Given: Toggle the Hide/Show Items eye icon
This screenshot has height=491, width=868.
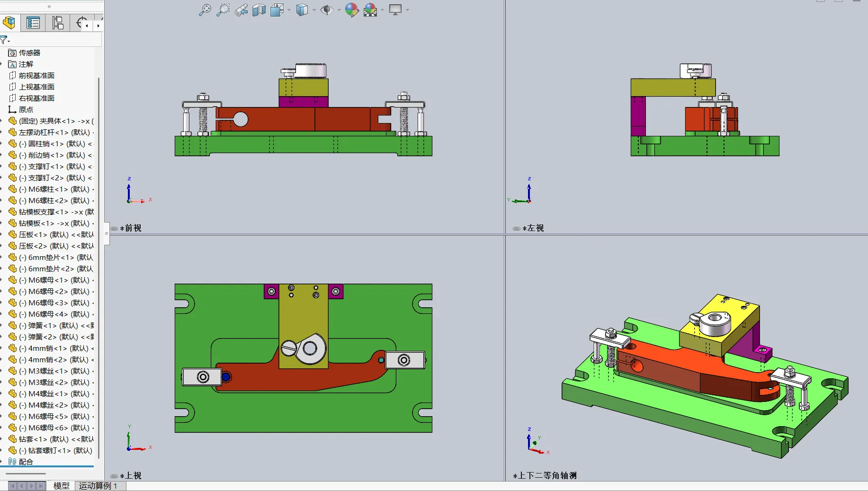Looking at the screenshot, I should [326, 10].
